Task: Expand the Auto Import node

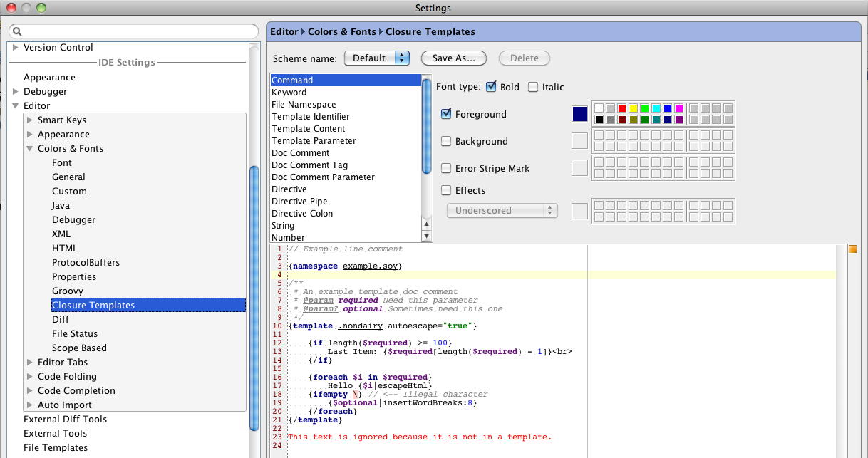Action: click(x=30, y=405)
